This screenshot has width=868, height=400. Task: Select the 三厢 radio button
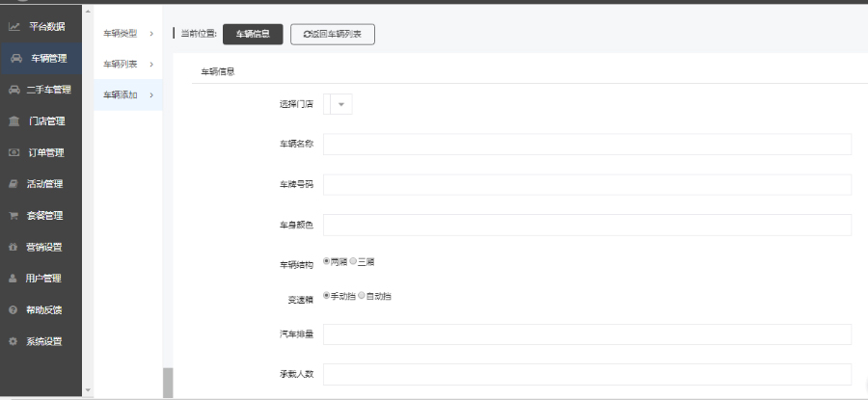point(353,261)
